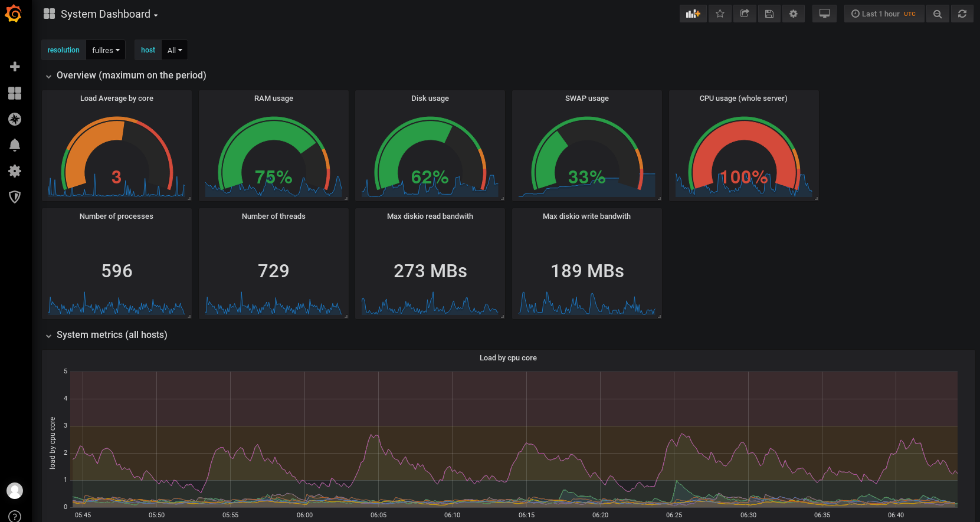The image size is (980, 522).
Task: Click the 06:25 time axis label
Action: click(674, 515)
